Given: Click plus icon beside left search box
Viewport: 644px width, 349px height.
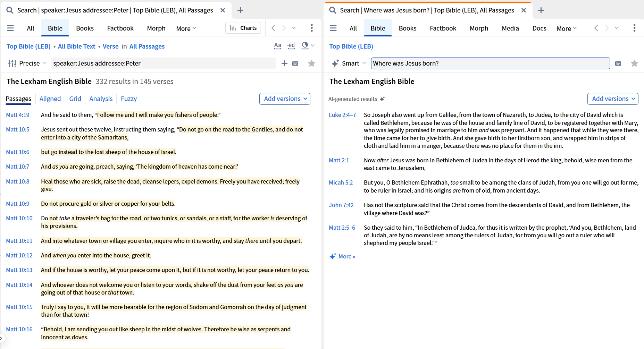Looking at the screenshot, I should pyautogui.click(x=284, y=63).
